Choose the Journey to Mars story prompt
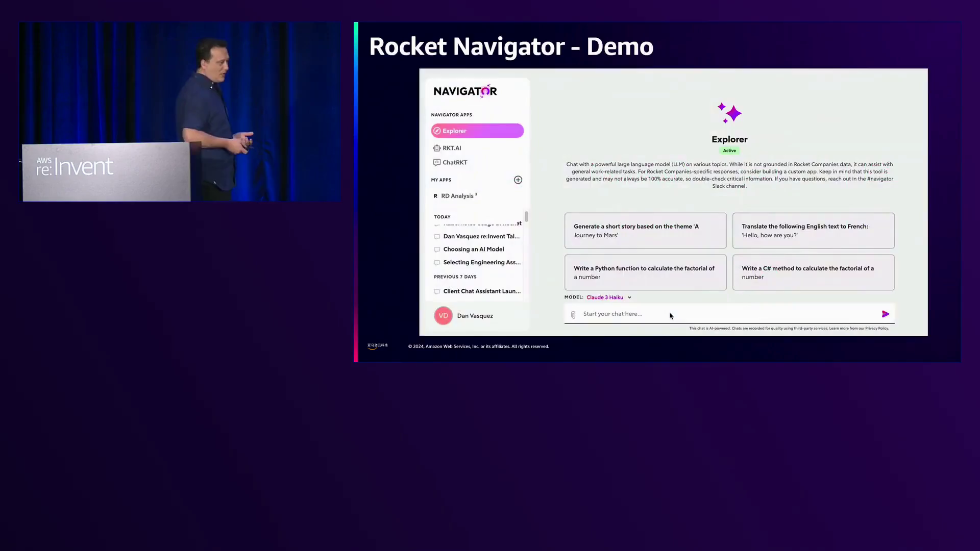The height and width of the screenshot is (551, 980). point(645,231)
